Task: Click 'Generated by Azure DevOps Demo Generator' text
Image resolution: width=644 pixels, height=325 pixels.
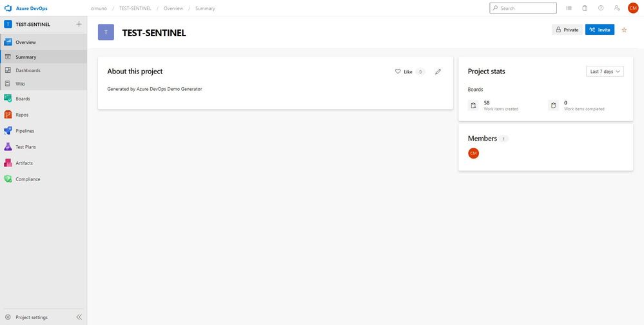Action: pyautogui.click(x=155, y=89)
